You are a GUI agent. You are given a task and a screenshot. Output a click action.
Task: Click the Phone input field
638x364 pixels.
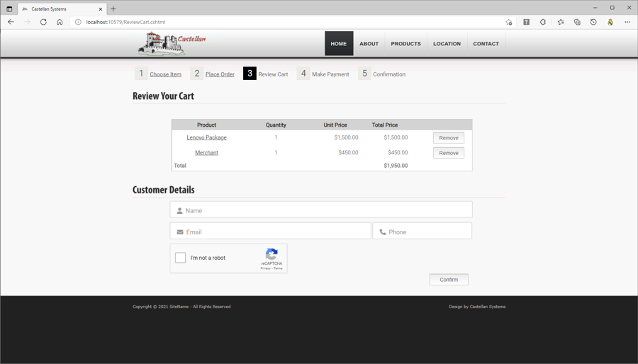(422, 231)
